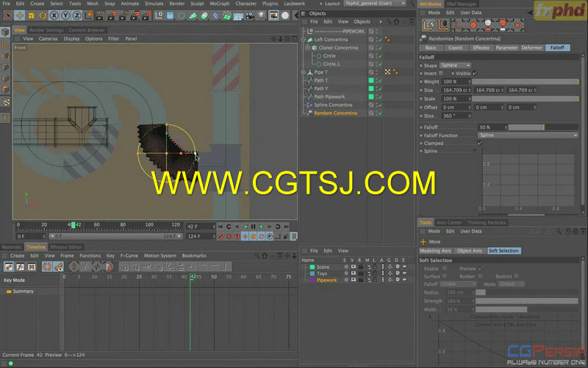The height and width of the screenshot is (368, 588).
Task: Click red X icon in Attributes toolbar
Action: (517, 25)
